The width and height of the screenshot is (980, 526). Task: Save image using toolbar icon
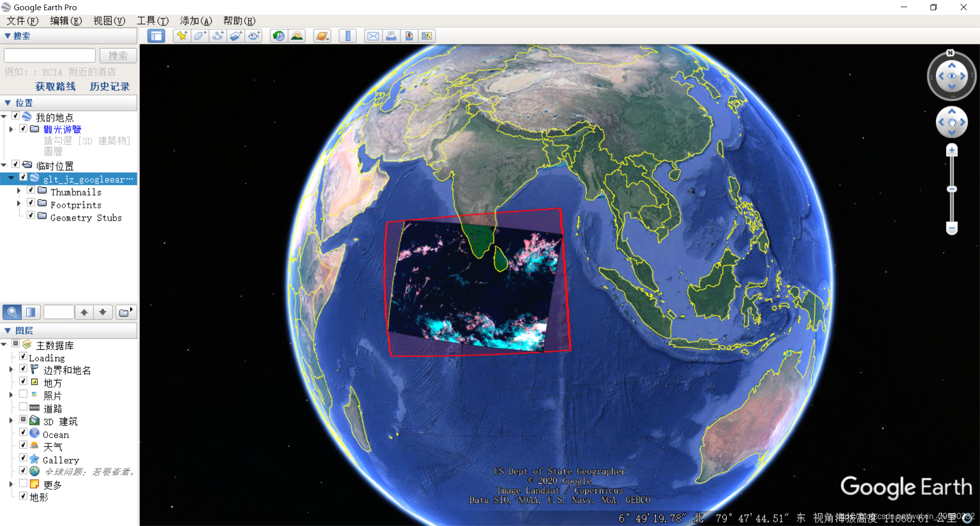(409, 36)
